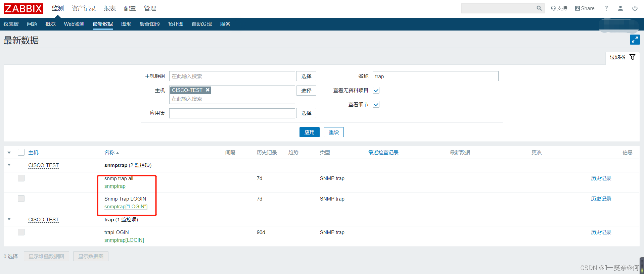Go to the 自动发现 submenu tab
The width and height of the screenshot is (644, 274).
pos(202,24)
